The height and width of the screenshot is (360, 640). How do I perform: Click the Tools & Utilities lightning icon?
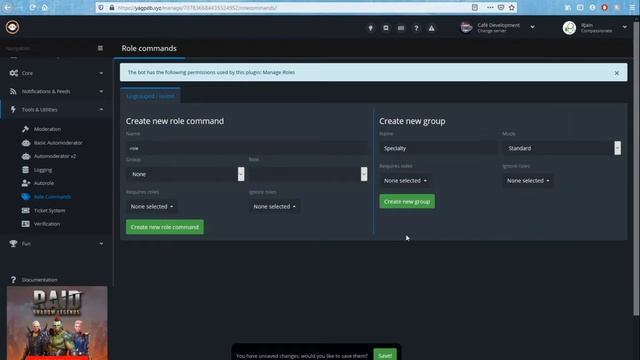click(13, 109)
